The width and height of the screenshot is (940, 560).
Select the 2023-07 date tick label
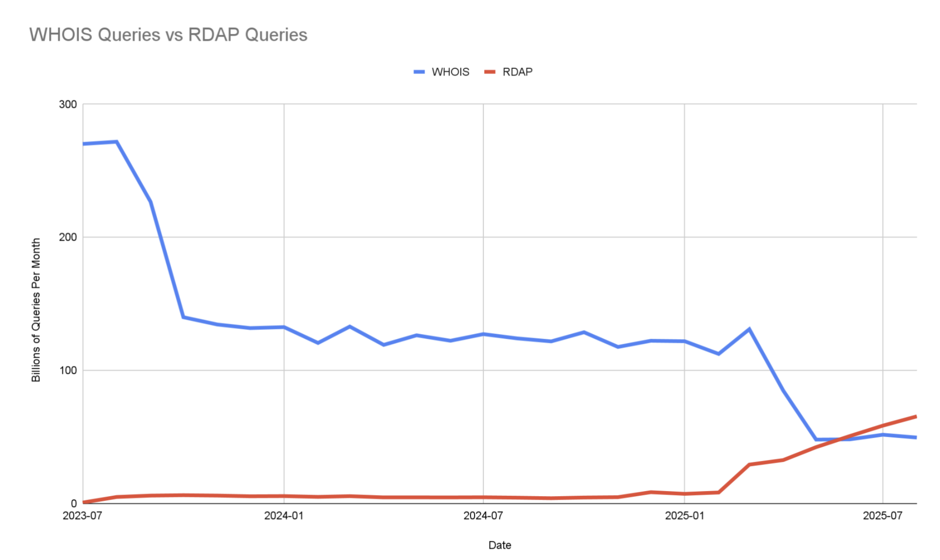click(82, 516)
